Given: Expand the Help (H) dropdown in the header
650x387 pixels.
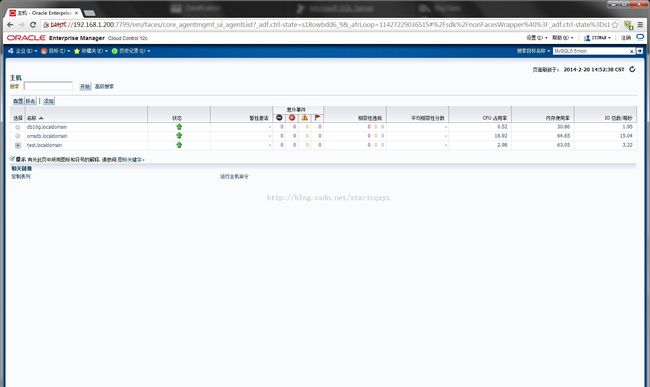Looking at the screenshot, I should pos(563,38).
